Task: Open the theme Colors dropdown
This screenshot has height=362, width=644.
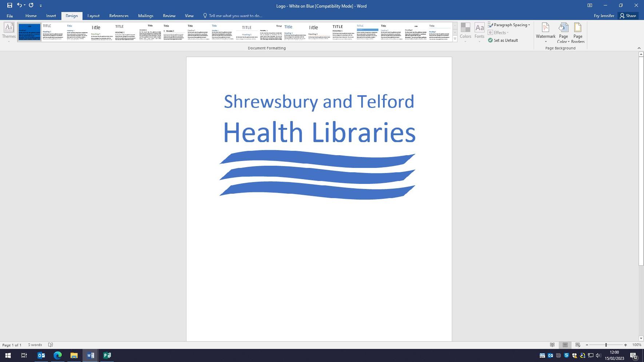Action: [465, 33]
